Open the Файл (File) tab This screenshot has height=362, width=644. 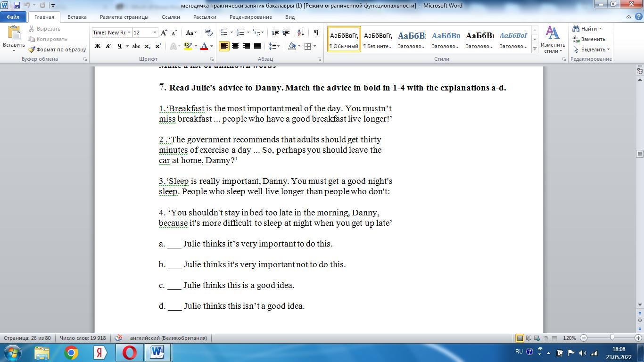pos(13,17)
